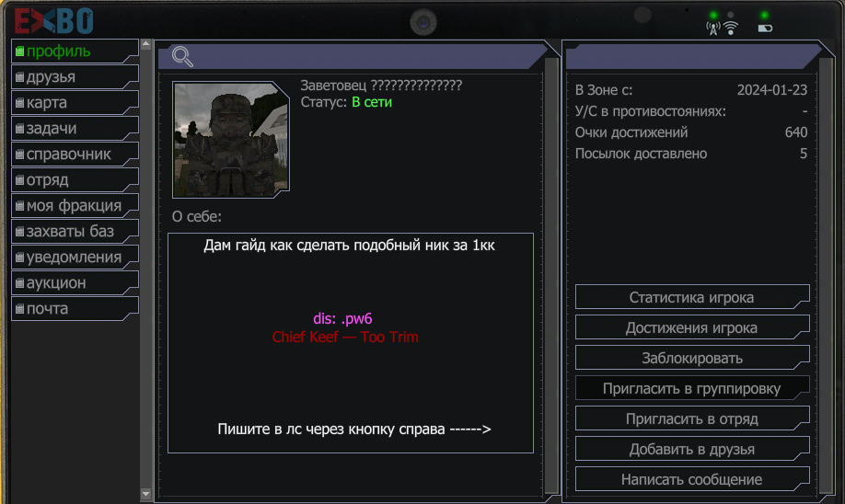Viewport: 845px width, 504px height.
Task: Click the Wi-Fi signal status icon
Action: click(731, 28)
